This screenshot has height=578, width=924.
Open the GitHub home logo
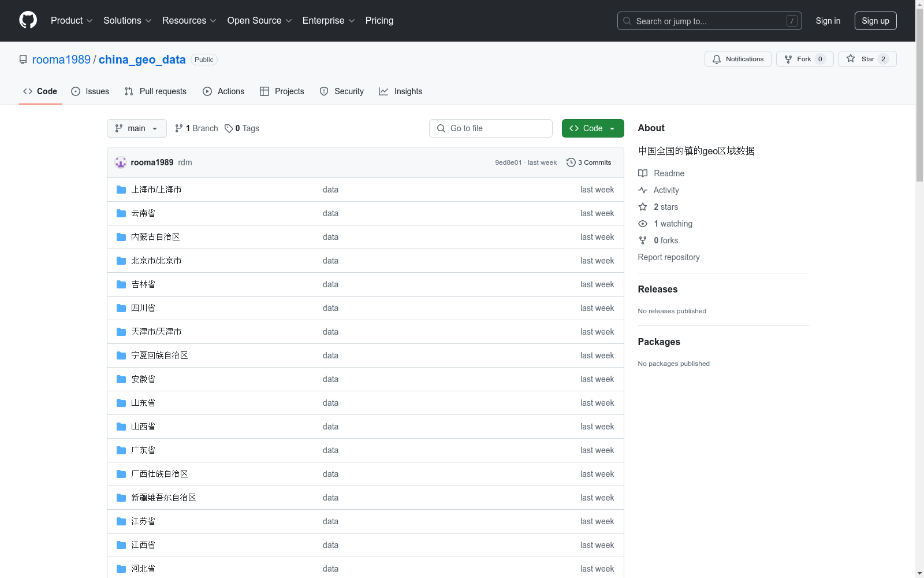click(28, 20)
